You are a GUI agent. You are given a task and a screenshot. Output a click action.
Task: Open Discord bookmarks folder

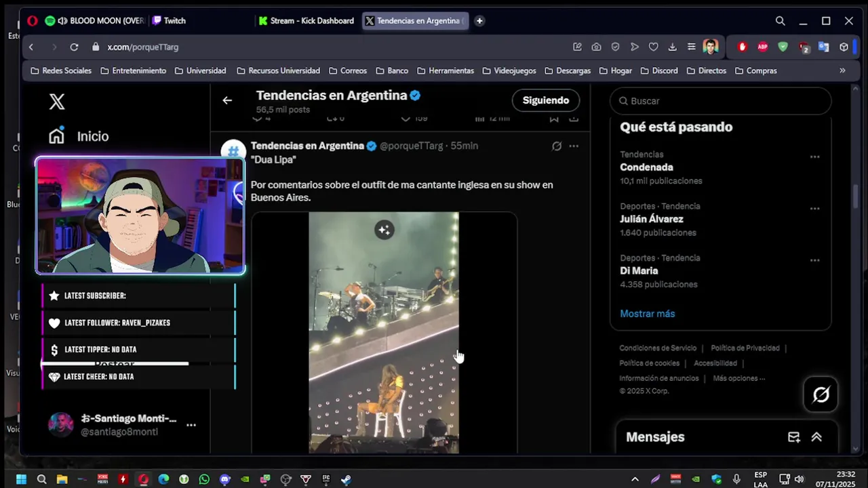pos(658,70)
